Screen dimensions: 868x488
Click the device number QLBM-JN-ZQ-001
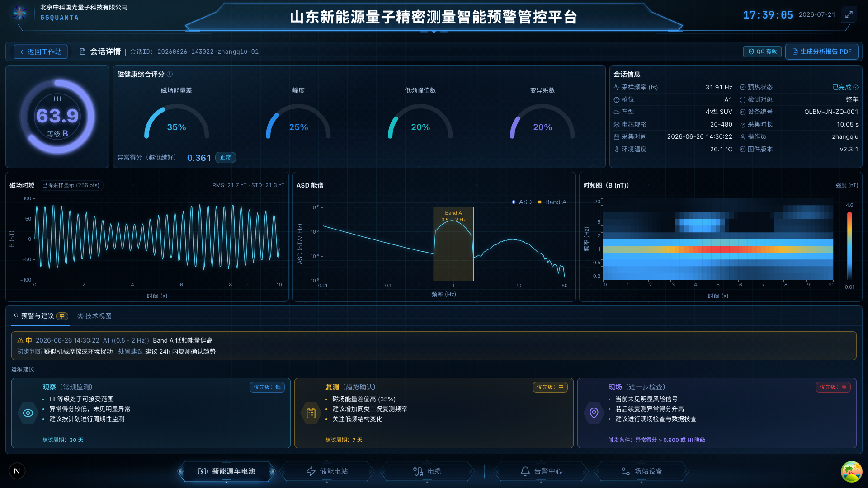831,112
